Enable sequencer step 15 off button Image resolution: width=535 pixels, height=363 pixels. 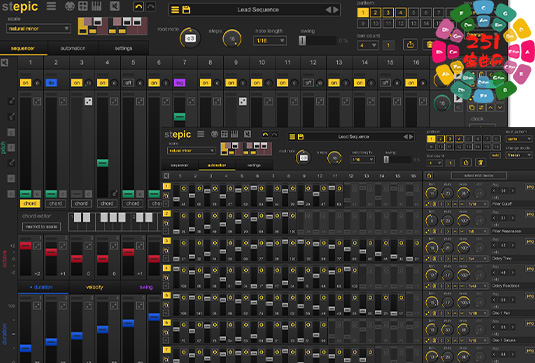pyautogui.click(x=385, y=83)
